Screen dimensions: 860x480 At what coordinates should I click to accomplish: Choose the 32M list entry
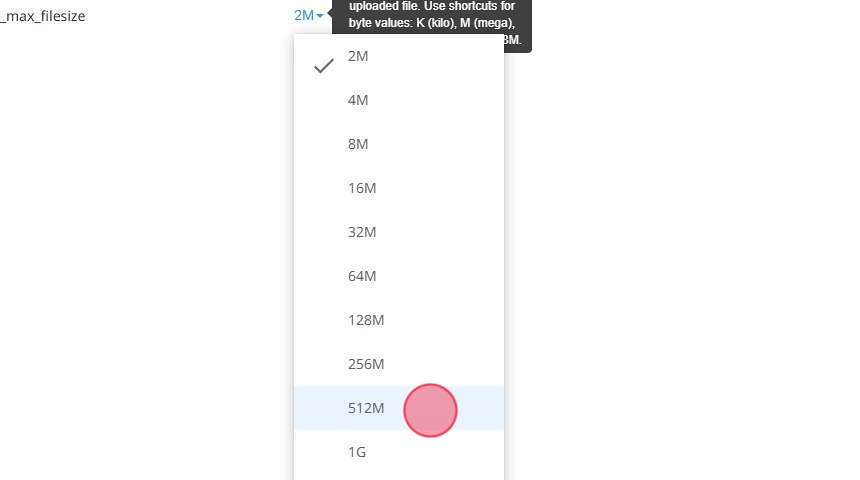coord(362,233)
